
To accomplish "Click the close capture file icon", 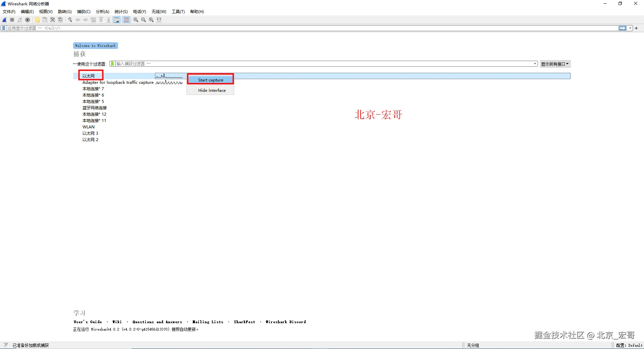I will coord(53,20).
